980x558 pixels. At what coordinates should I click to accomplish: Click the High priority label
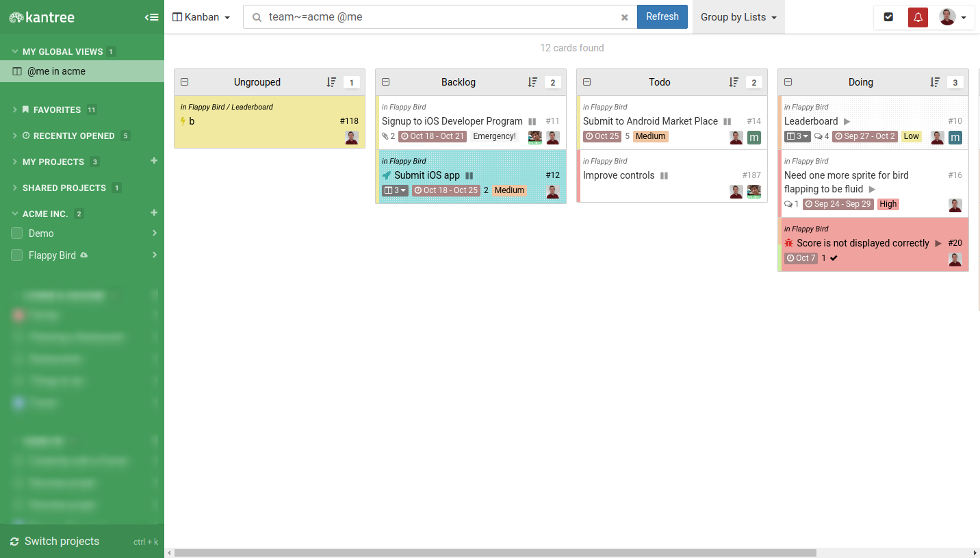pyautogui.click(x=888, y=204)
